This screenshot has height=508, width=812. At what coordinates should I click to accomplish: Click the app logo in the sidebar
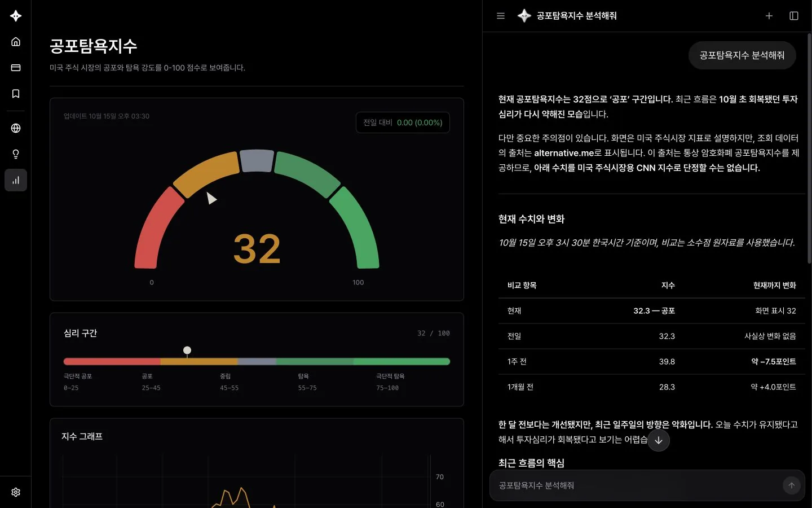pyautogui.click(x=16, y=16)
